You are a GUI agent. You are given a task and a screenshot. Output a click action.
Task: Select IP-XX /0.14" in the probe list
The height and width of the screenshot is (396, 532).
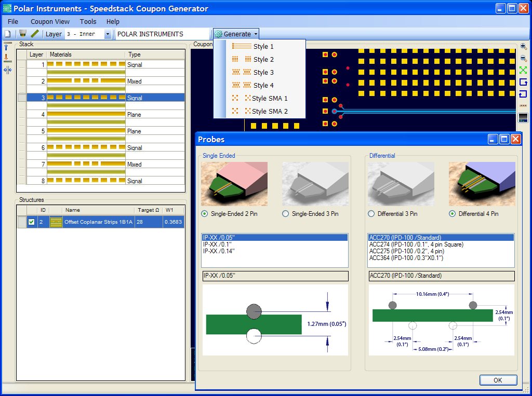coord(275,251)
